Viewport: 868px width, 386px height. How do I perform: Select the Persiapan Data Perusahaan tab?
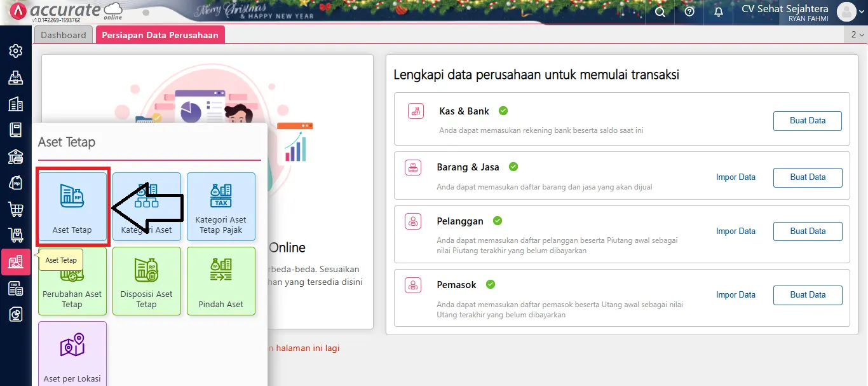tap(160, 35)
